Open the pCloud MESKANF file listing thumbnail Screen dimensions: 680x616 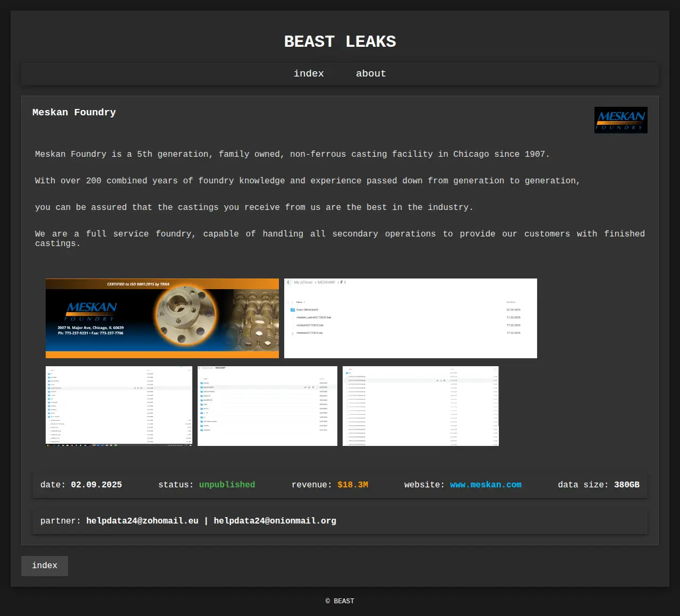(410, 318)
